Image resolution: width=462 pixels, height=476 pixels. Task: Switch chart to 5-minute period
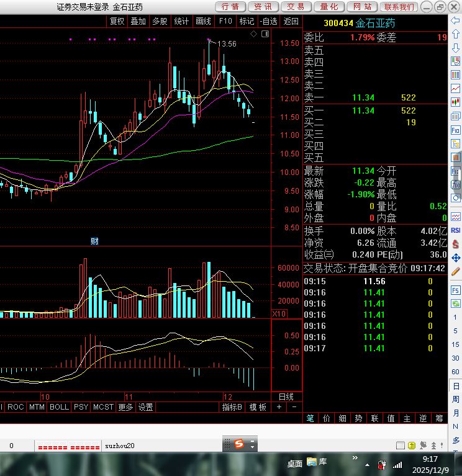click(456, 331)
